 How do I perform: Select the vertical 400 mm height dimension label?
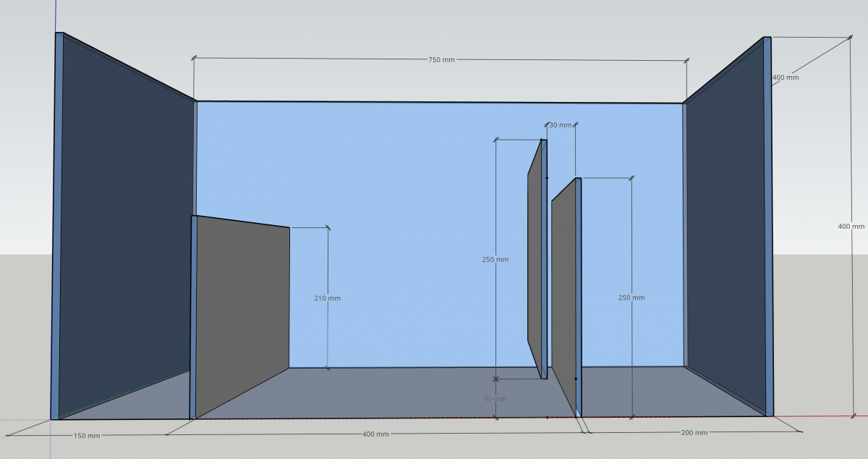[851, 227]
